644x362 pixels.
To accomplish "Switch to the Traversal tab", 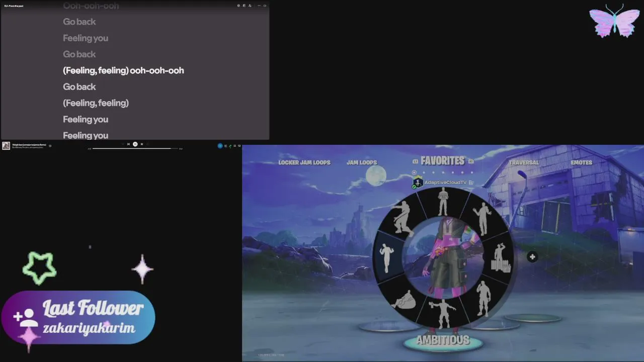I will click(524, 162).
